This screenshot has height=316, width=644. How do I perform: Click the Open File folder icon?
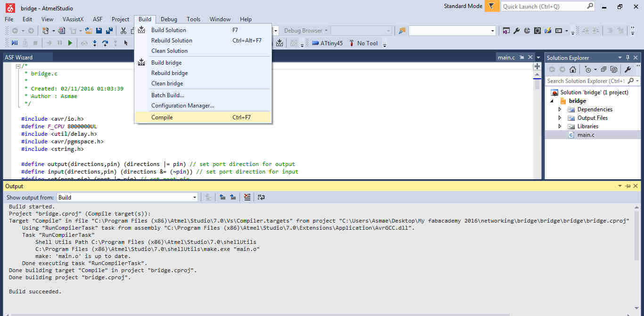(x=88, y=31)
